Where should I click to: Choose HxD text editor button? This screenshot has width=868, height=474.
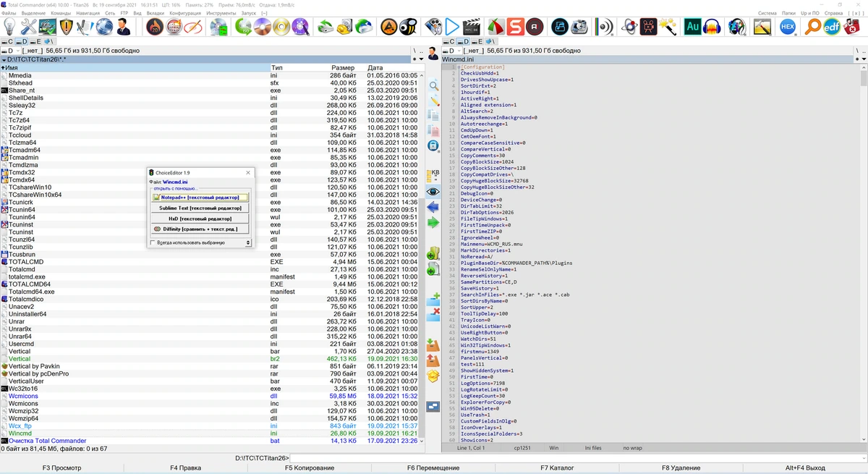coord(200,219)
